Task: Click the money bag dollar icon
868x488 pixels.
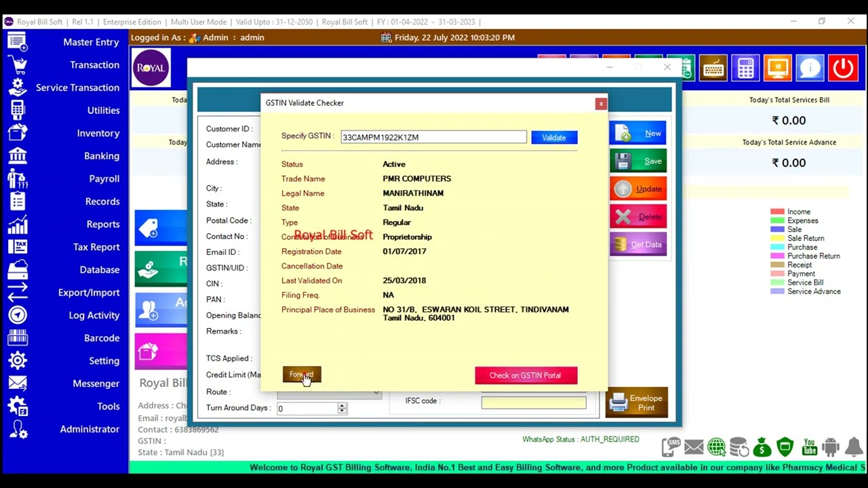Action: [x=762, y=447]
